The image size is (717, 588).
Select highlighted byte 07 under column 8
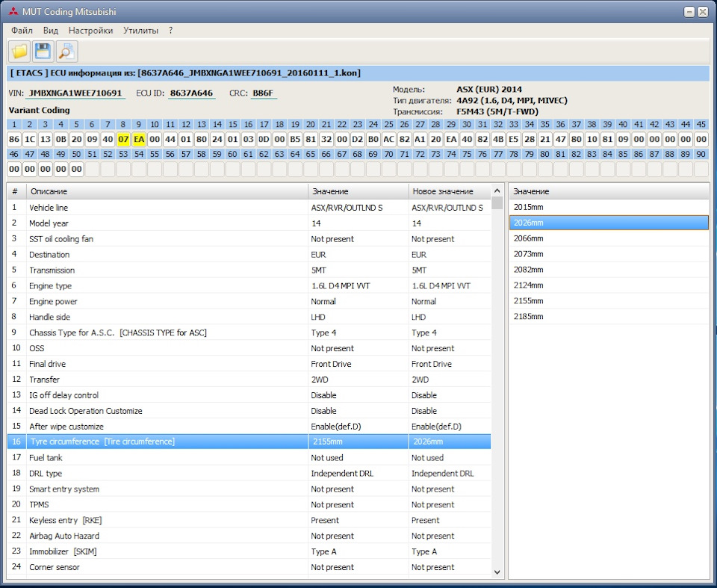(x=123, y=139)
